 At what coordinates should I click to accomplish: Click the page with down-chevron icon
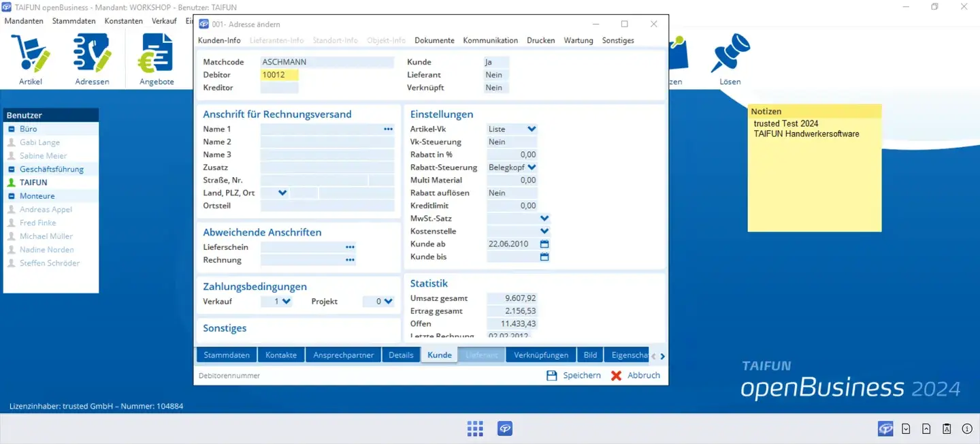[x=906, y=428]
